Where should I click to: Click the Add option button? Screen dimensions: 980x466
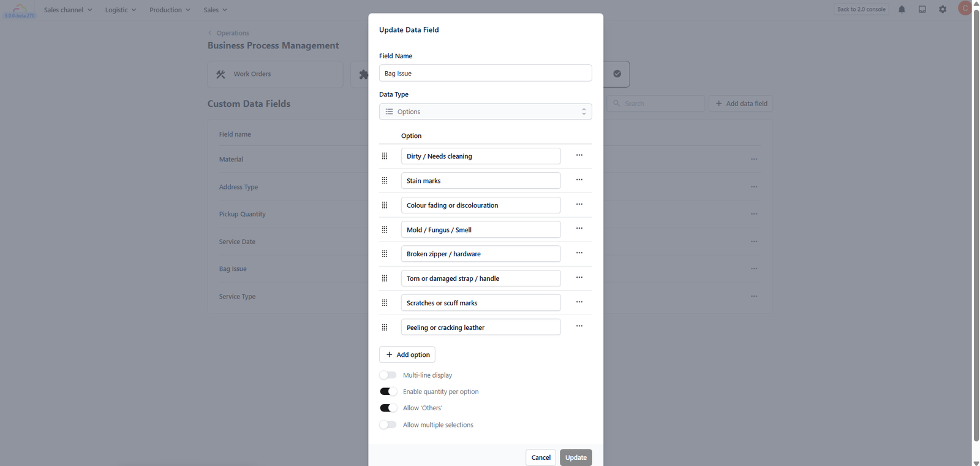tap(407, 354)
